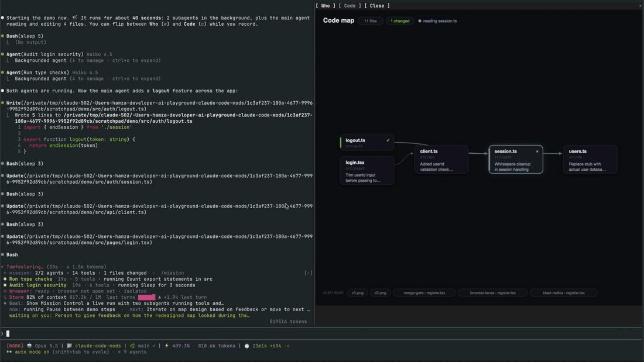Switch to the Who view tab
Screen dimensions: 644x362
(326, 6)
